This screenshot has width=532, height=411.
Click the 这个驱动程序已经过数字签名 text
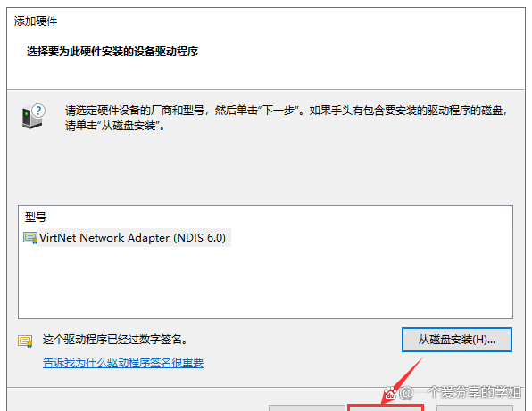pos(115,339)
